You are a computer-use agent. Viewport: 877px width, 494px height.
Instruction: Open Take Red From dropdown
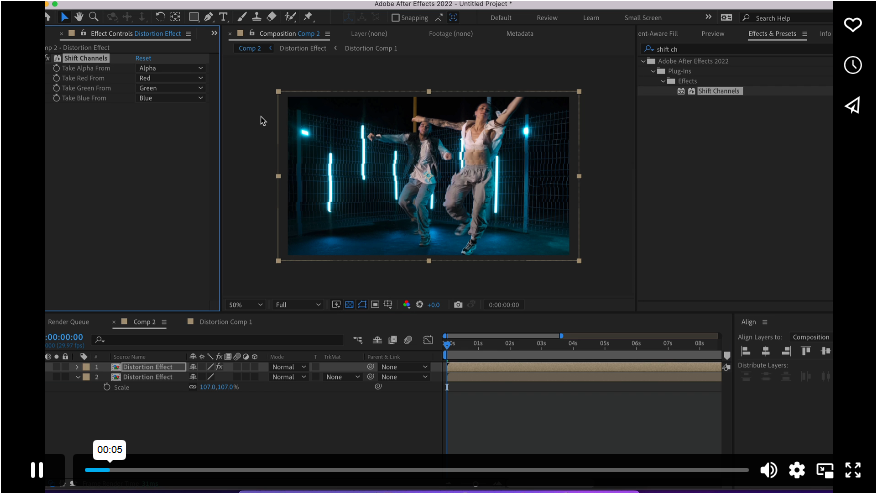pos(171,78)
